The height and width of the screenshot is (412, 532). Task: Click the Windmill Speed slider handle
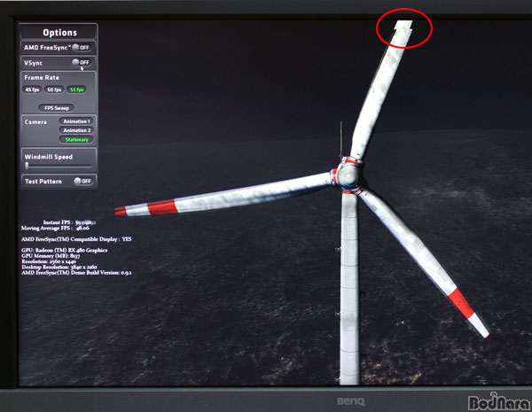point(27,166)
